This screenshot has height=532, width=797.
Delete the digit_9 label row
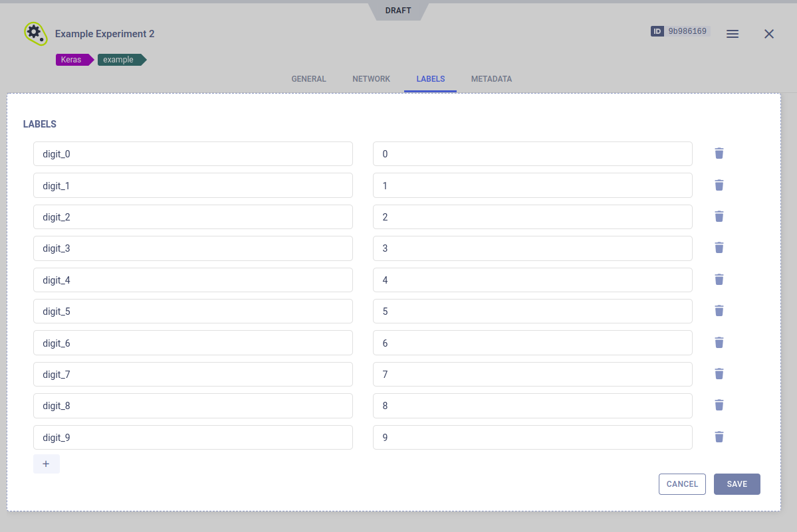point(719,437)
